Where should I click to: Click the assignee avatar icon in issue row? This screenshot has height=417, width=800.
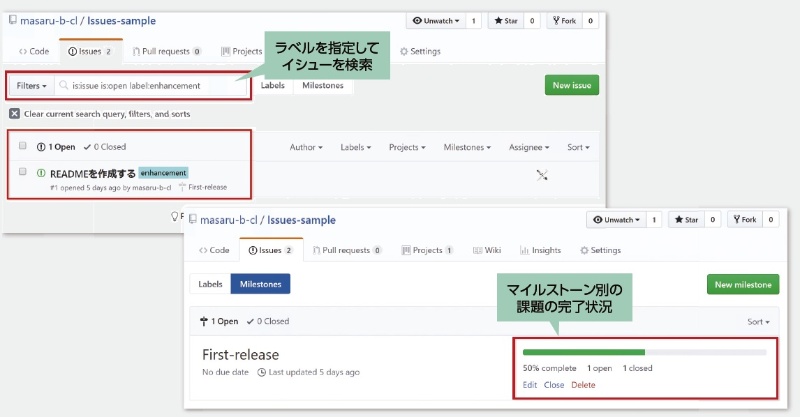542,176
